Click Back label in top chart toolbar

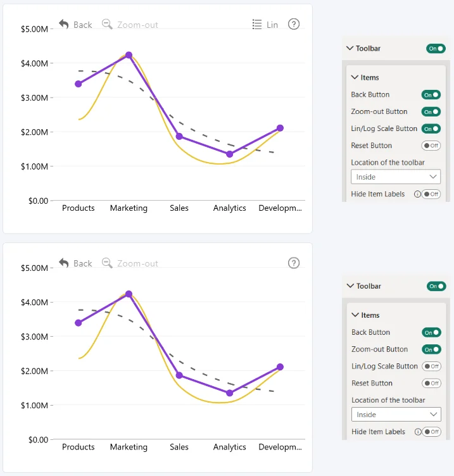(82, 25)
